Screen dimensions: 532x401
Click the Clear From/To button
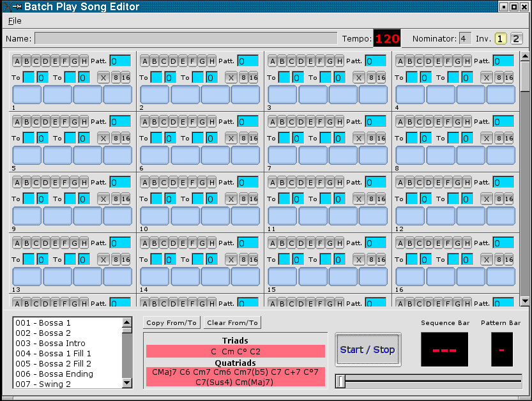click(232, 323)
